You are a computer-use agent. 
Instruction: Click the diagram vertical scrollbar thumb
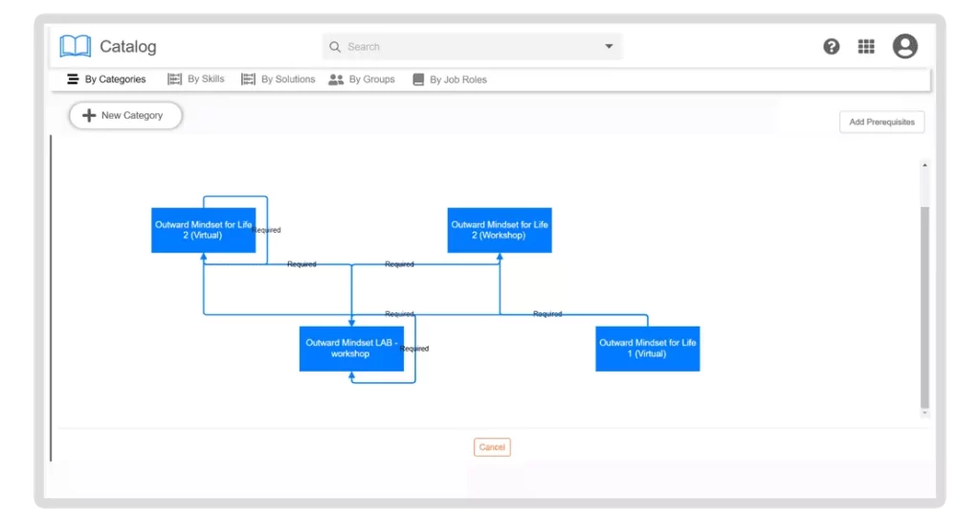924,306
